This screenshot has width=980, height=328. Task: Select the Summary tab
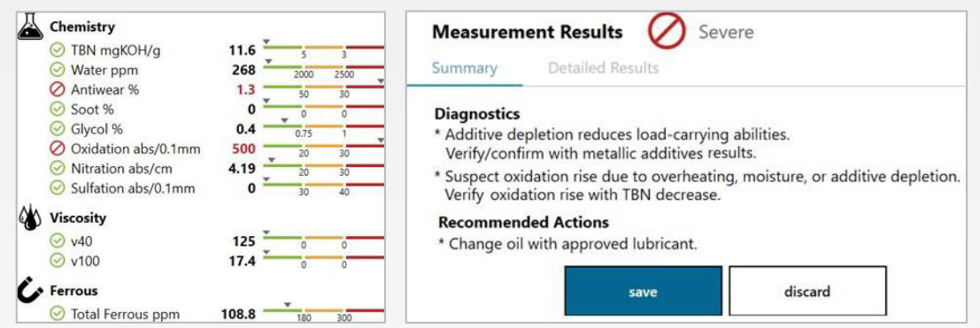click(465, 68)
